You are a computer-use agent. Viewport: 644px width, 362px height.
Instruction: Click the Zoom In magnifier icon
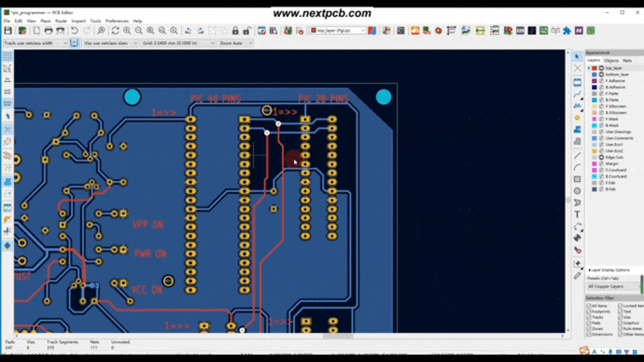click(127, 31)
